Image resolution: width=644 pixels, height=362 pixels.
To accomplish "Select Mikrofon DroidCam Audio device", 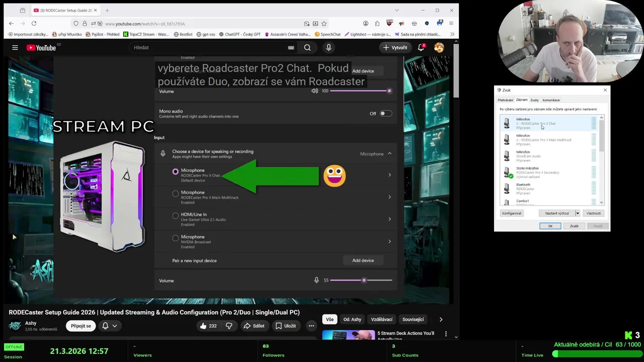I will 549,156.
